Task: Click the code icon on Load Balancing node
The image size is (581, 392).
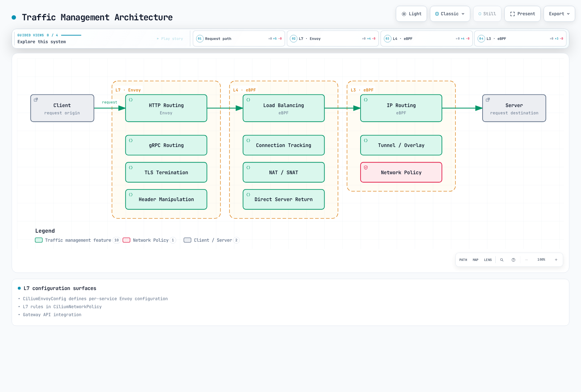Action: tap(248, 100)
